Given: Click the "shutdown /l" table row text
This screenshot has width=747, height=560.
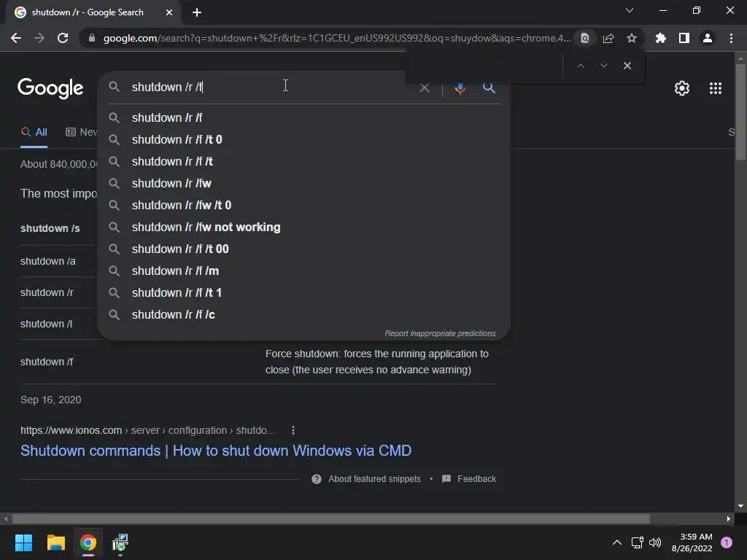Looking at the screenshot, I should [46, 324].
